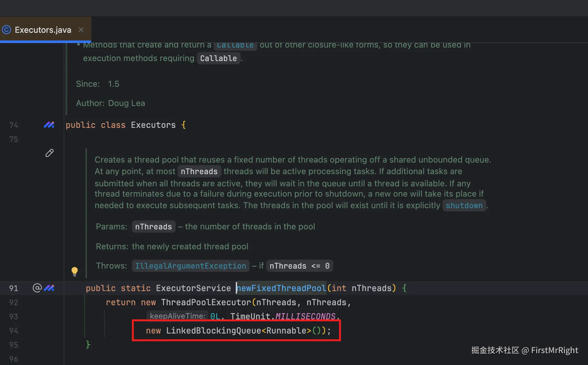Click the gutter marker icon on line 74
588x365 pixels.
coord(49,125)
